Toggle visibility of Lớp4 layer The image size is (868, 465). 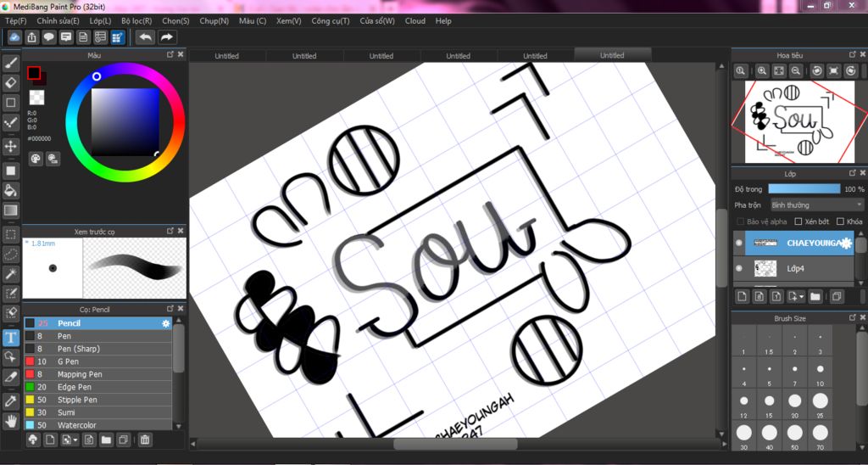739,268
